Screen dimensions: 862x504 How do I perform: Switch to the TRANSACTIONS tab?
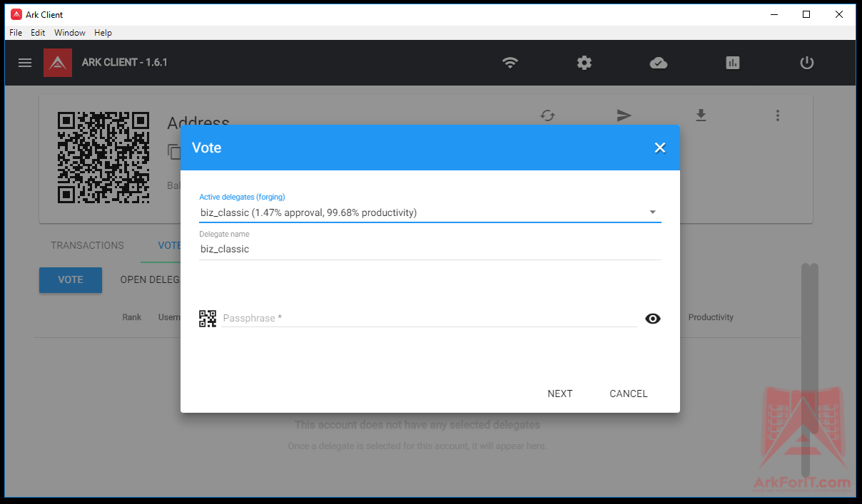tap(87, 245)
